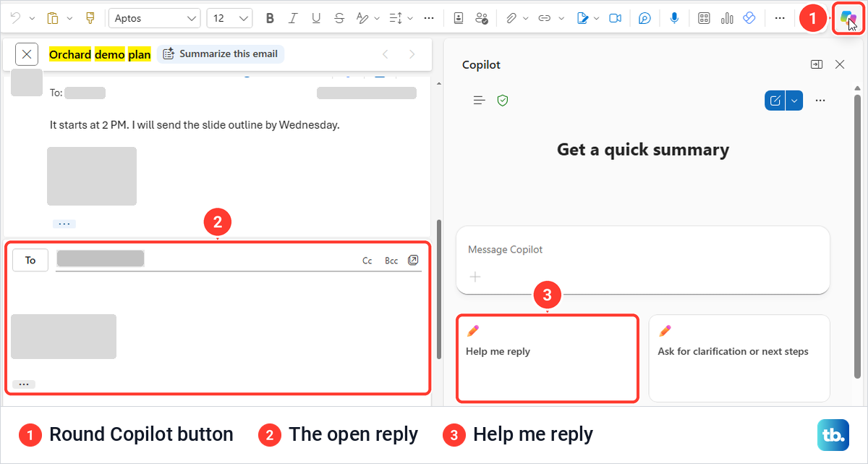Close the Copilot pane
This screenshot has height=464, width=868.
[x=840, y=64]
